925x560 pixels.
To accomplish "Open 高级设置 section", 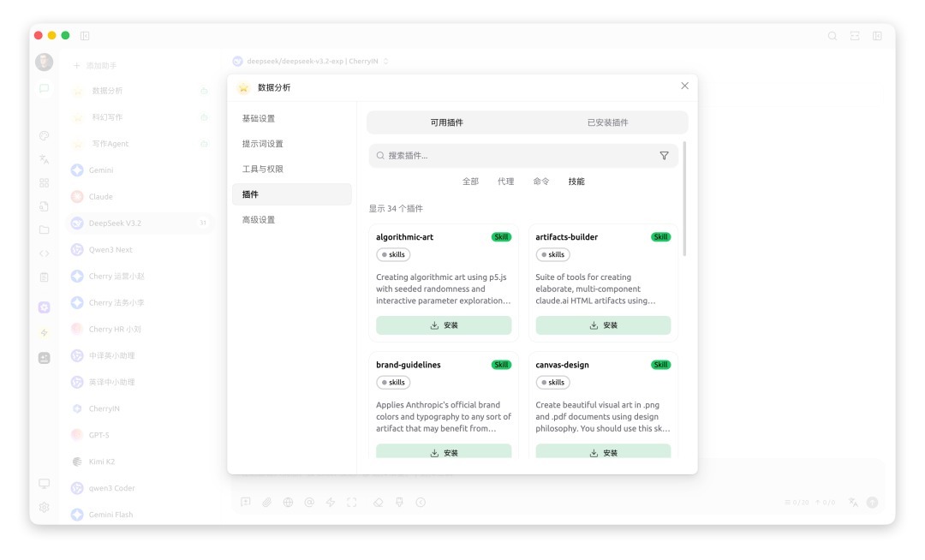I will 292,220.
